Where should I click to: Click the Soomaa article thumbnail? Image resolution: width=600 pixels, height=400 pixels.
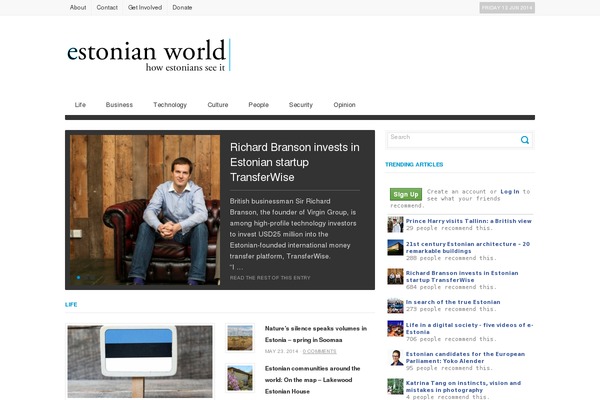point(240,338)
